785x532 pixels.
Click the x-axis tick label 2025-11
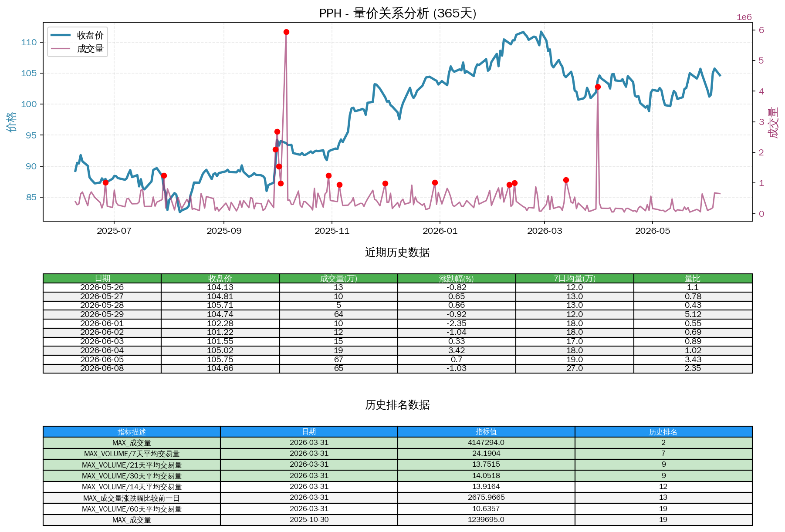coord(332,231)
